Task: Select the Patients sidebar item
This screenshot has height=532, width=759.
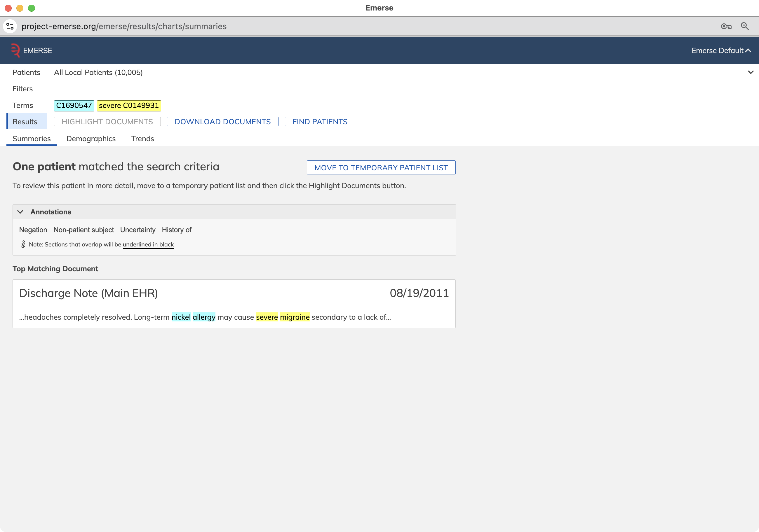Action: [27, 72]
